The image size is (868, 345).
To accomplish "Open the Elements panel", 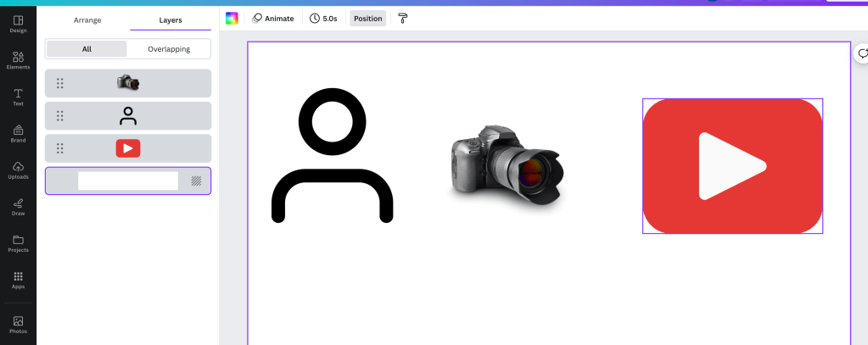I will 18,60.
